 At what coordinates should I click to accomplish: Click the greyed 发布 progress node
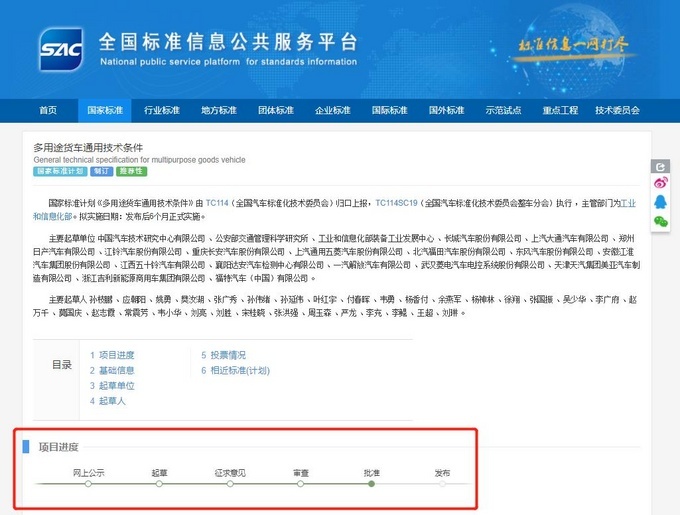click(442, 483)
